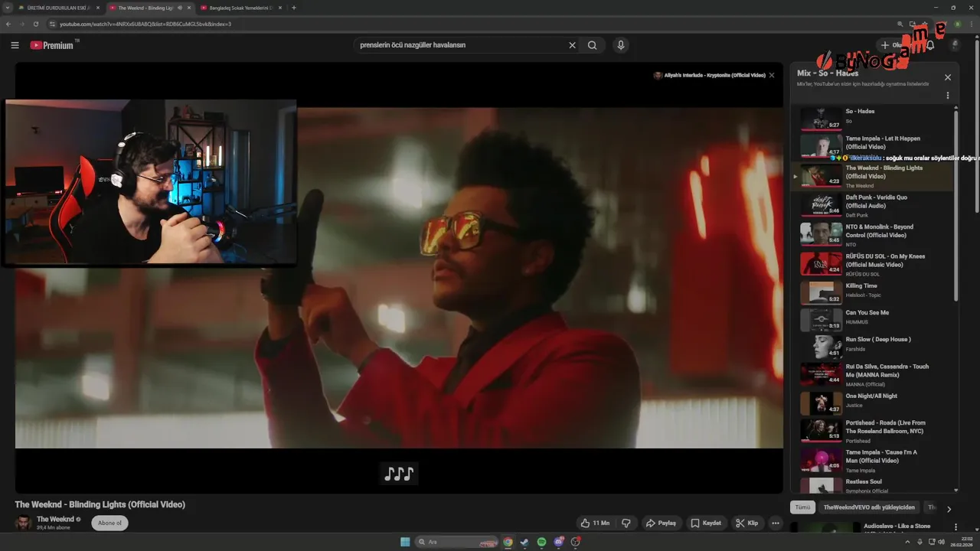Open Chrome from the taskbar

[x=508, y=542]
